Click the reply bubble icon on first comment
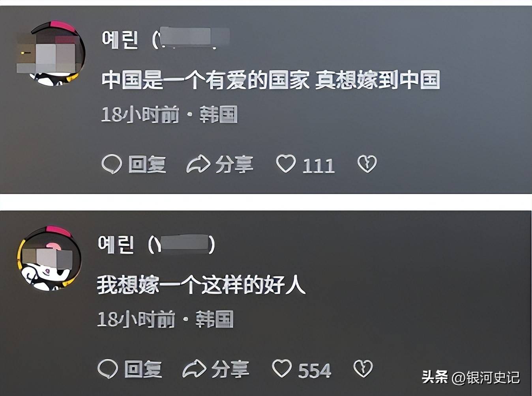532x396 pixels. pyautogui.click(x=112, y=164)
